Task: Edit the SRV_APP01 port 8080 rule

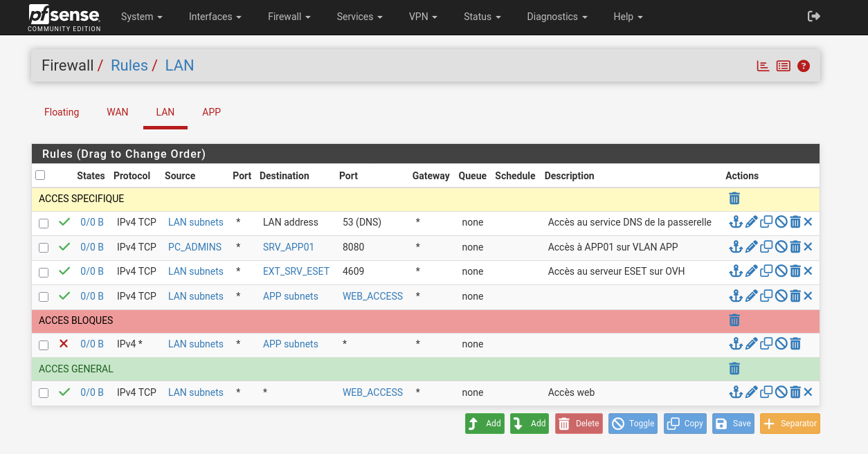Action: click(x=752, y=247)
